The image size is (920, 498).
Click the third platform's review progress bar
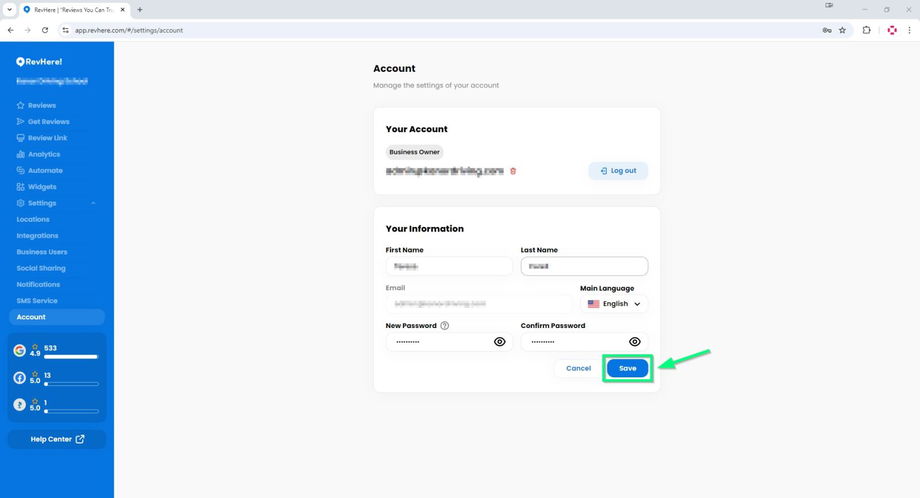(x=71, y=411)
